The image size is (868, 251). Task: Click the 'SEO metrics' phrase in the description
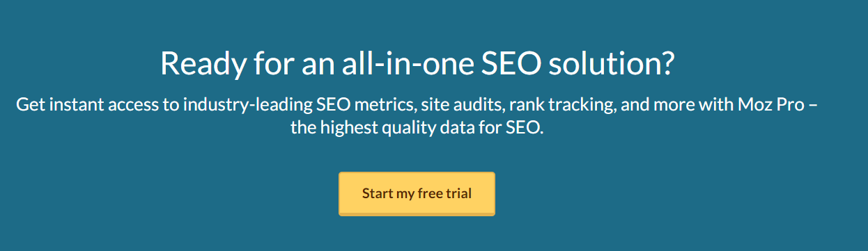click(x=365, y=106)
